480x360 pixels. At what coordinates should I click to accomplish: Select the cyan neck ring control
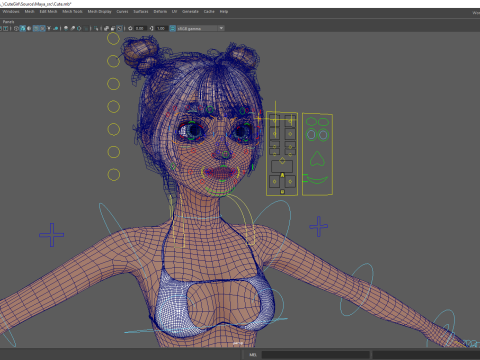click(197, 217)
